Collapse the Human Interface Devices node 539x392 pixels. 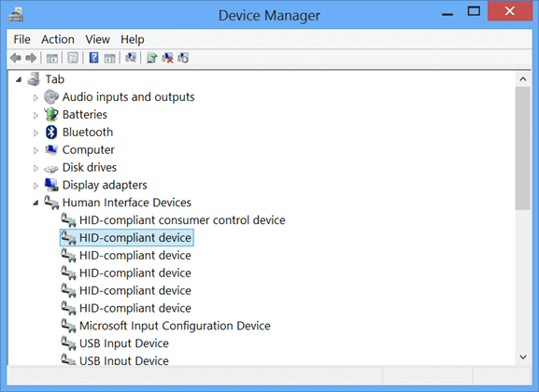35,203
